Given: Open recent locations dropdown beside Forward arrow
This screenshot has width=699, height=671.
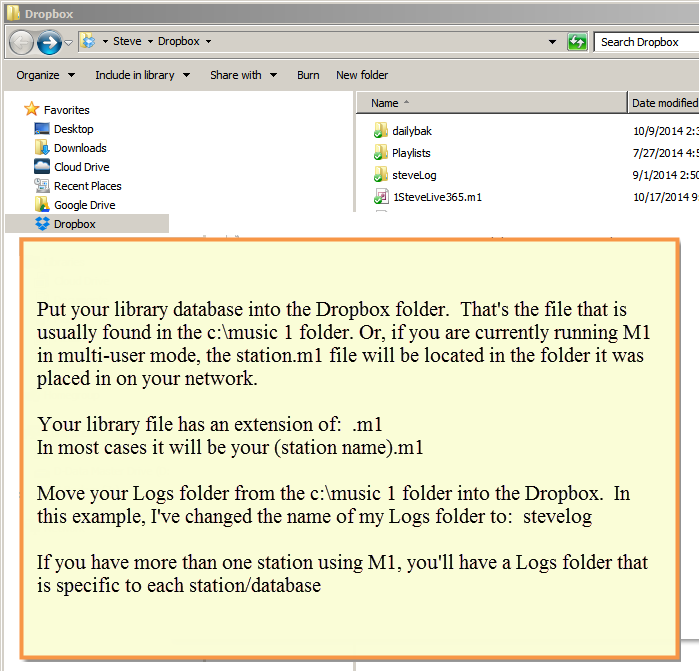Looking at the screenshot, I should [69, 42].
